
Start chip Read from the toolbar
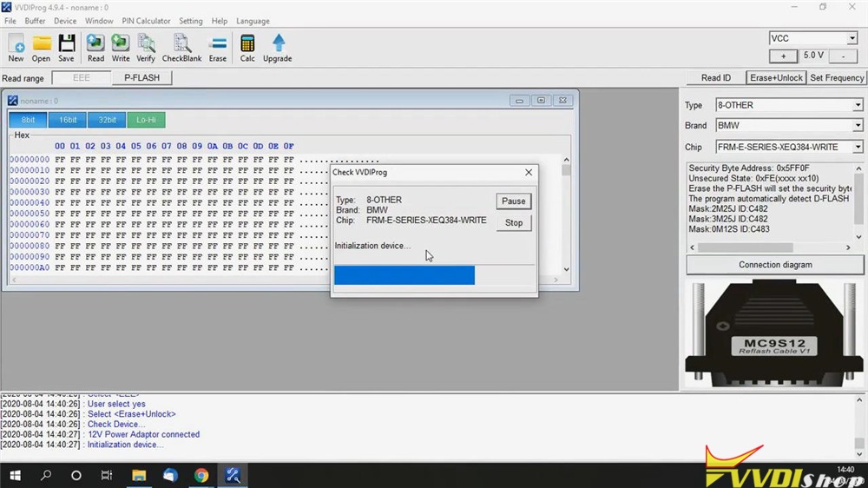[95, 48]
